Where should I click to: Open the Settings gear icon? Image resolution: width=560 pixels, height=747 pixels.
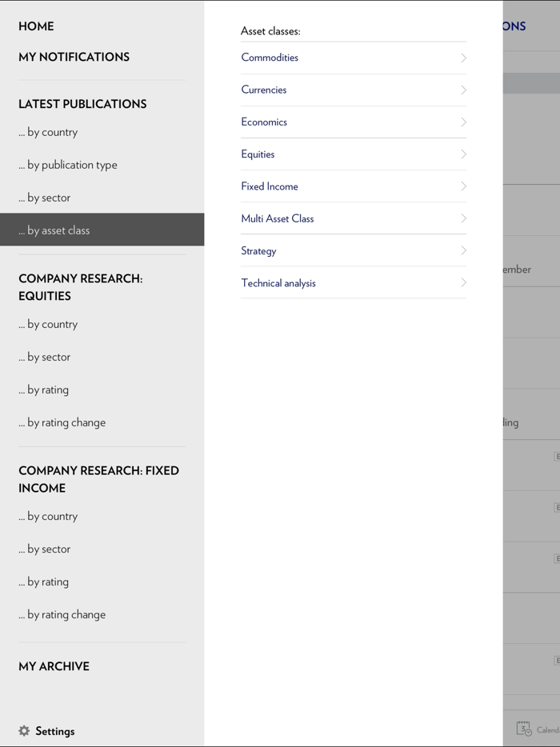coord(24,731)
